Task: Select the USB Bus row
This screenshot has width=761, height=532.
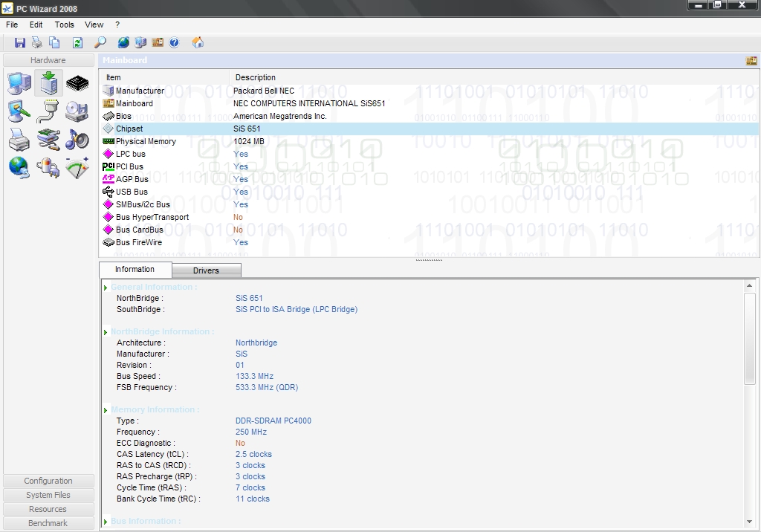Action: pyautogui.click(x=429, y=192)
